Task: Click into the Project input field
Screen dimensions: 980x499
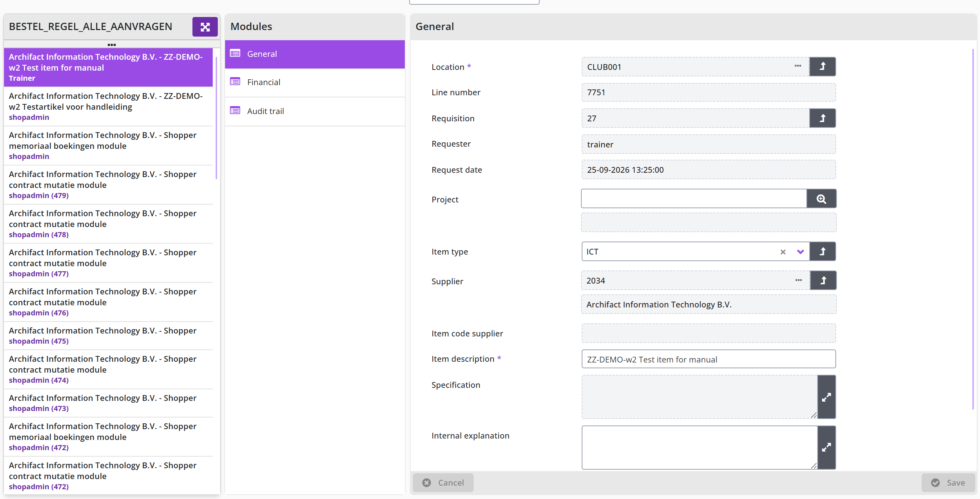Action: (x=694, y=199)
